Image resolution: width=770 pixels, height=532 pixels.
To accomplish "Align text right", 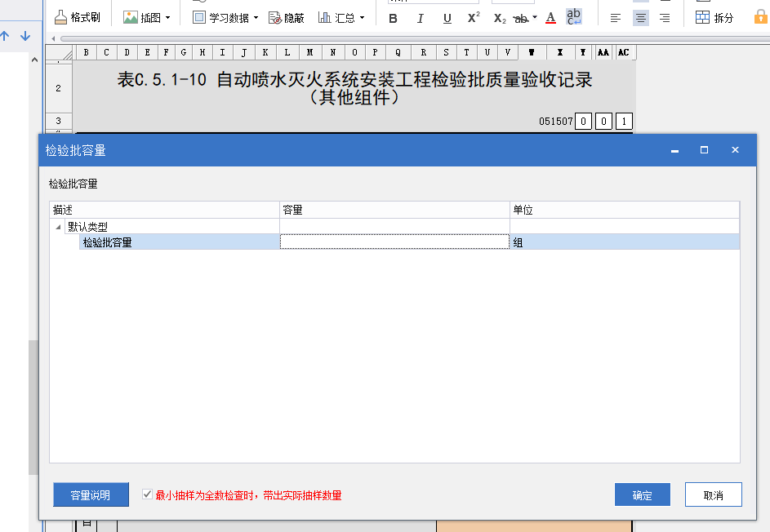I will coord(665,19).
